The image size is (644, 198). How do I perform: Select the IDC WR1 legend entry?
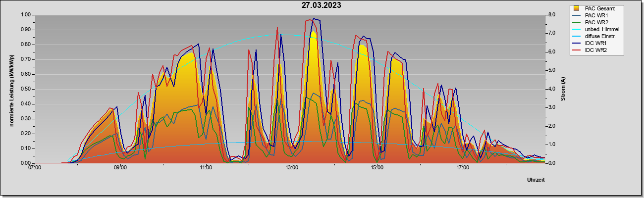point(597,43)
